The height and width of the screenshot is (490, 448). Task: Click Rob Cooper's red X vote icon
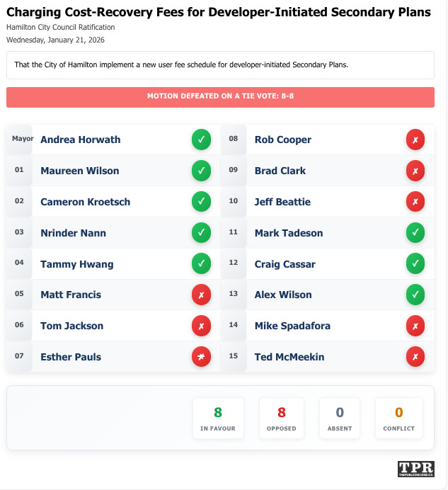(415, 139)
